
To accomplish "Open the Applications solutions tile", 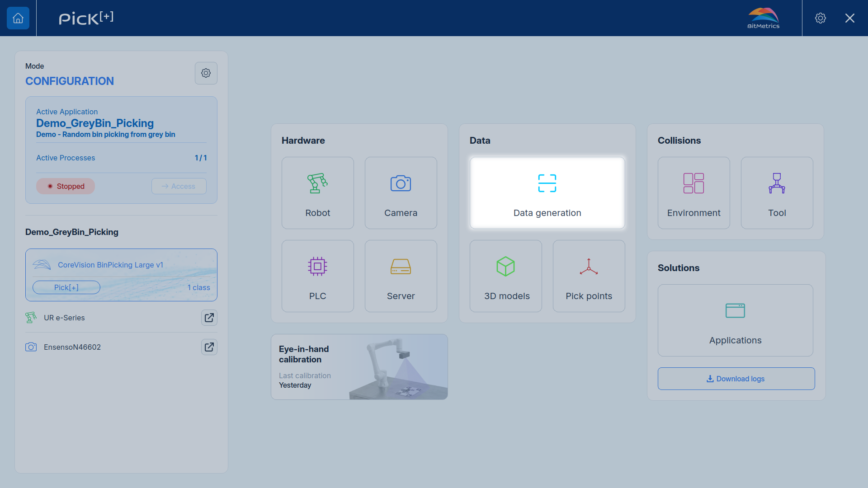I will 736,320.
